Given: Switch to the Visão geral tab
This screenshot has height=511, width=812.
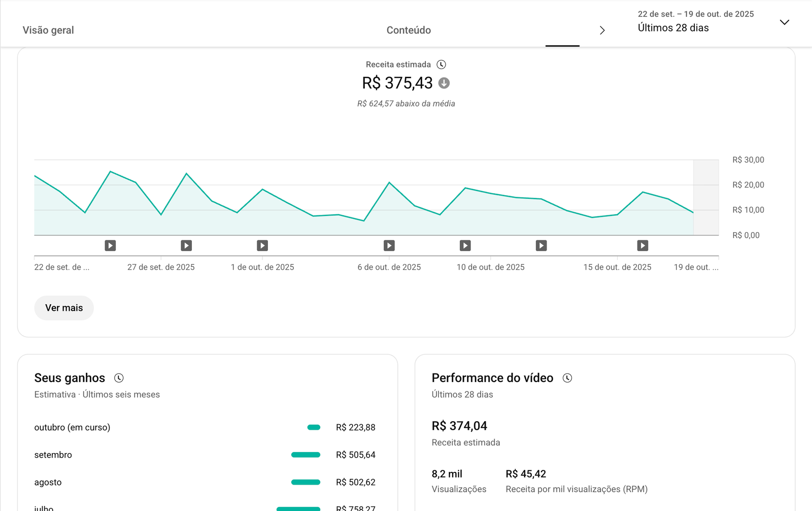Looking at the screenshot, I should (x=48, y=30).
